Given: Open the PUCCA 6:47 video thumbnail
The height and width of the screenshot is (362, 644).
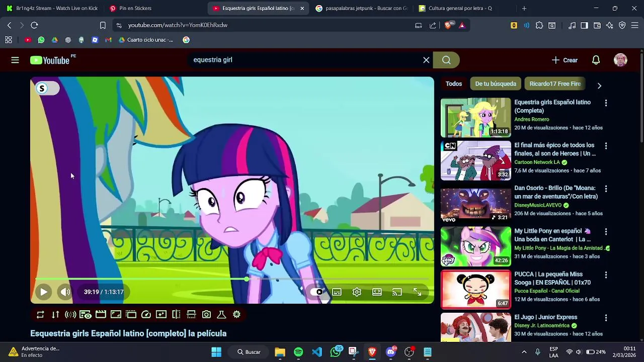Looking at the screenshot, I should pos(475,289).
